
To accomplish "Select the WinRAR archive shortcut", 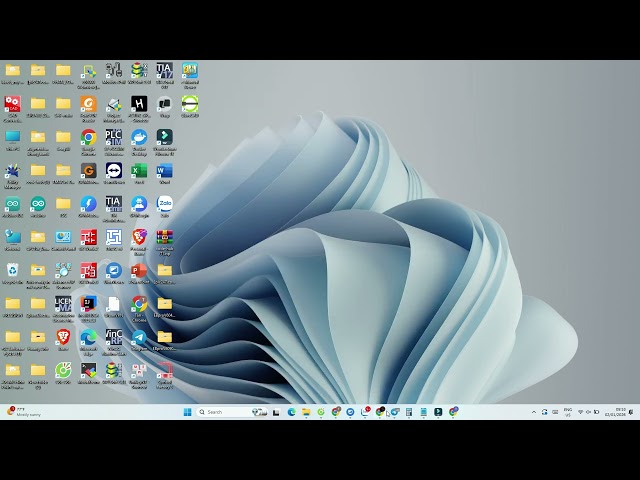I will [164, 237].
